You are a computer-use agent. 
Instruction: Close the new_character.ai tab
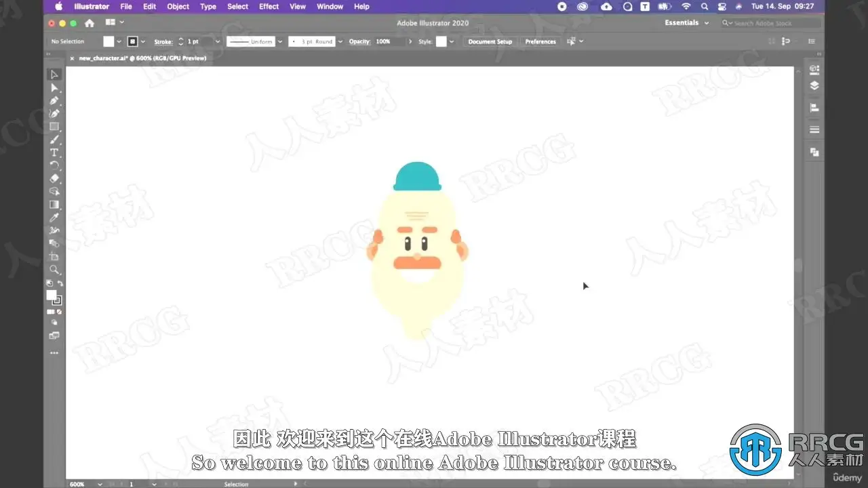pyautogui.click(x=72, y=58)
